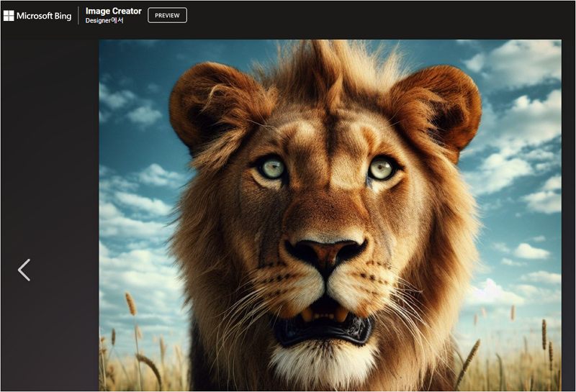Click on the lion's nose
Viewport: 576px width, 392px height.
pos(325,252)
